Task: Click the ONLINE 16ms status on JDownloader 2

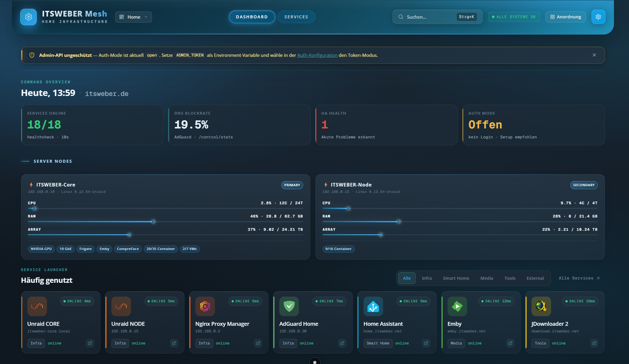Action: click(x=580, y=301)
